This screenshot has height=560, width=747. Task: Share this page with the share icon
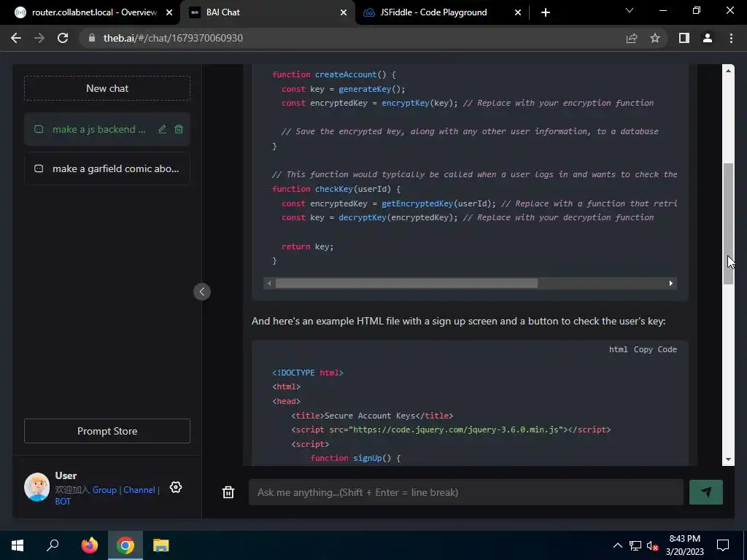632,38
